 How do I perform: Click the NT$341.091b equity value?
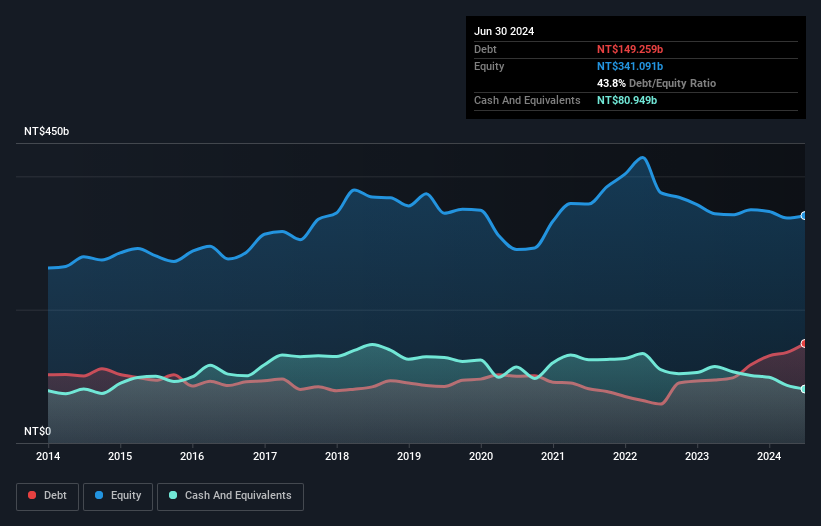coord(630,66)
